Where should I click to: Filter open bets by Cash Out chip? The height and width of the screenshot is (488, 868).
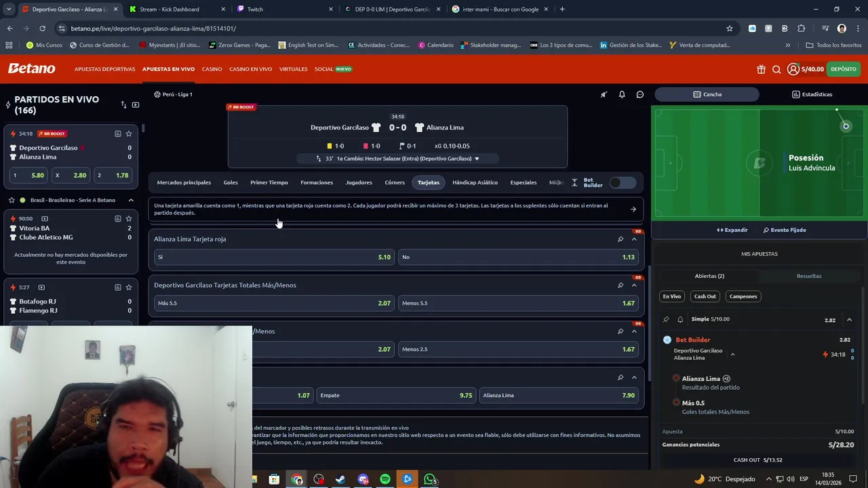tap(705, 296)
